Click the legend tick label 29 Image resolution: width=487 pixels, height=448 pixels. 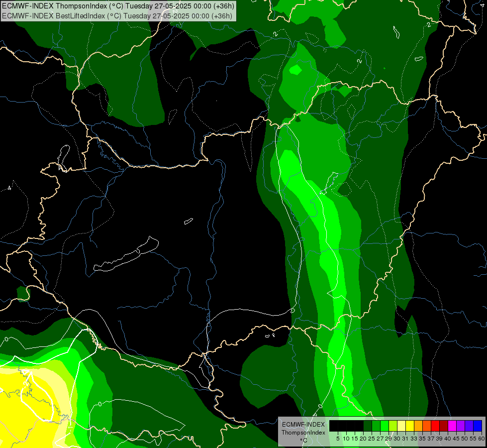click(389, 439)
